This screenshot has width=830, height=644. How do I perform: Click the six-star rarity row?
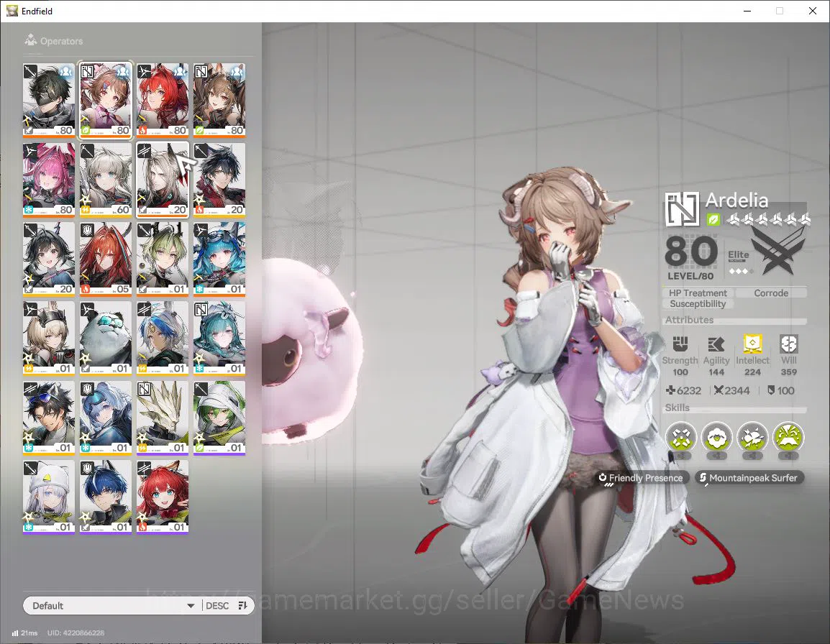coord(767,219)
